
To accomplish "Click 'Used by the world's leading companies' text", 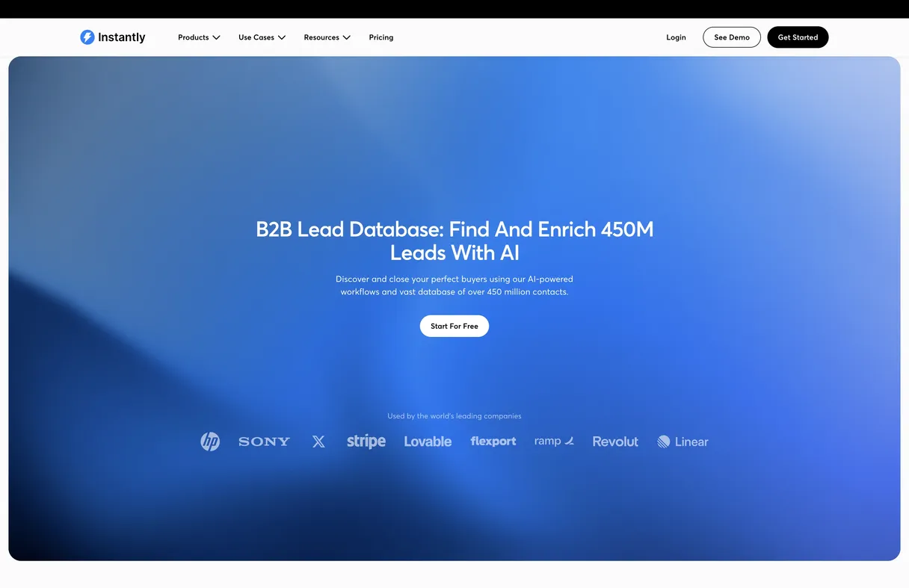I will tap(454, 416).
